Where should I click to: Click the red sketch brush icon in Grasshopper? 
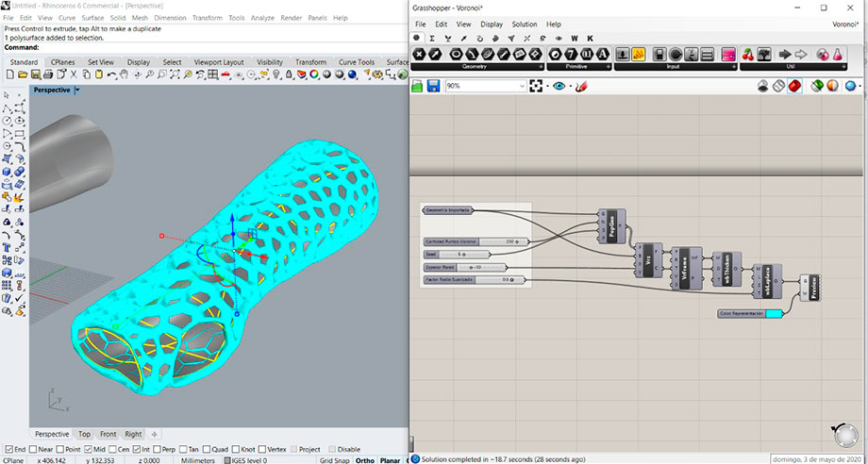[581, 86]
